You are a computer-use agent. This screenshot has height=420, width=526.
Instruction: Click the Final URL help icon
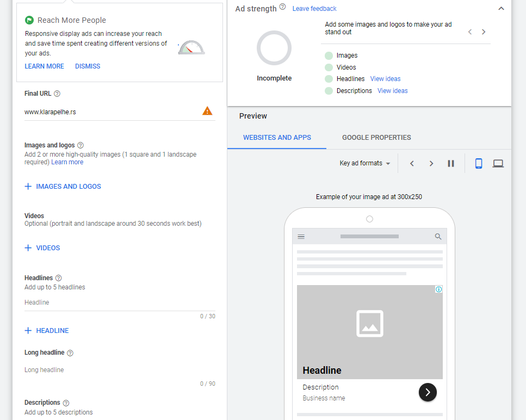(57, 94)
